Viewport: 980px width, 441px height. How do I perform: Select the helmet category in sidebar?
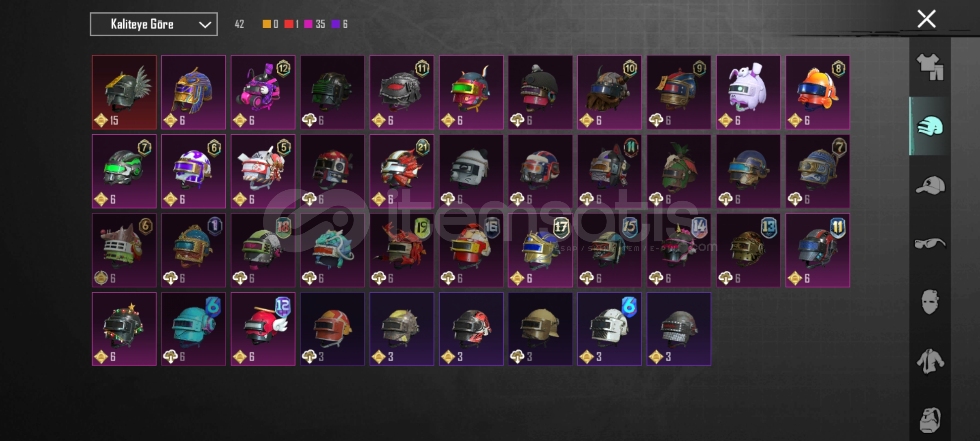930,126
